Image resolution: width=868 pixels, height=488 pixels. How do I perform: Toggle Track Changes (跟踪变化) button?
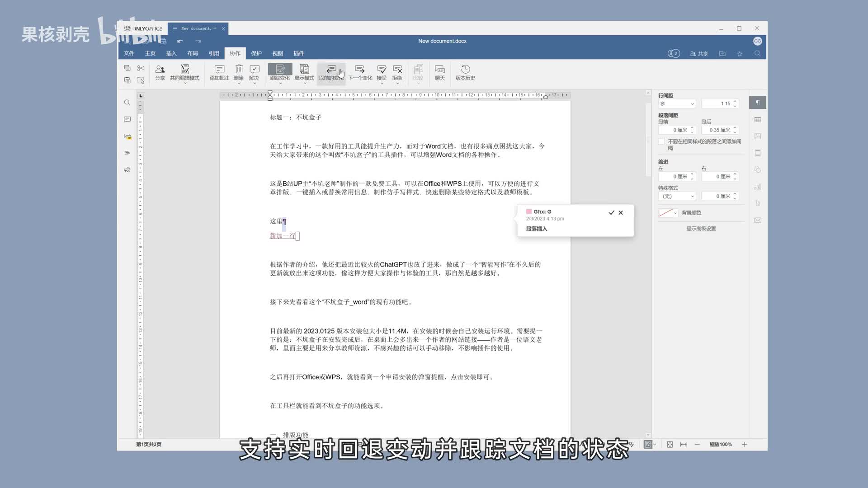[x=280, y=70]
